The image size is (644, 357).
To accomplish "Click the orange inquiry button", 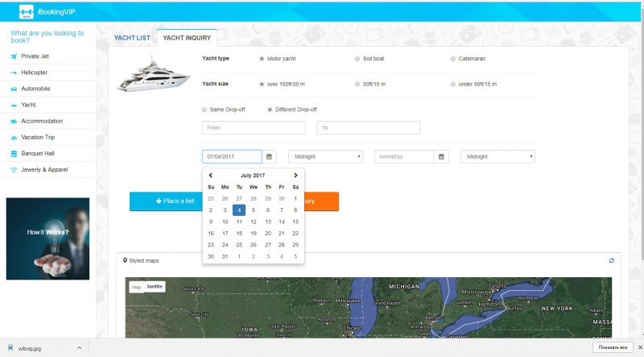I will tap(321, 201).
